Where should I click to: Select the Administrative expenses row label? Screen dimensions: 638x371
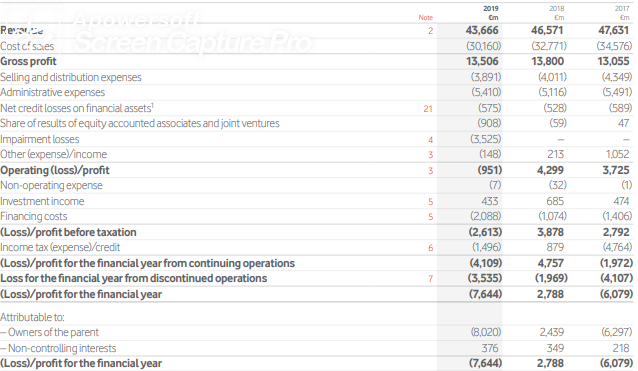[x=52, y=93]
